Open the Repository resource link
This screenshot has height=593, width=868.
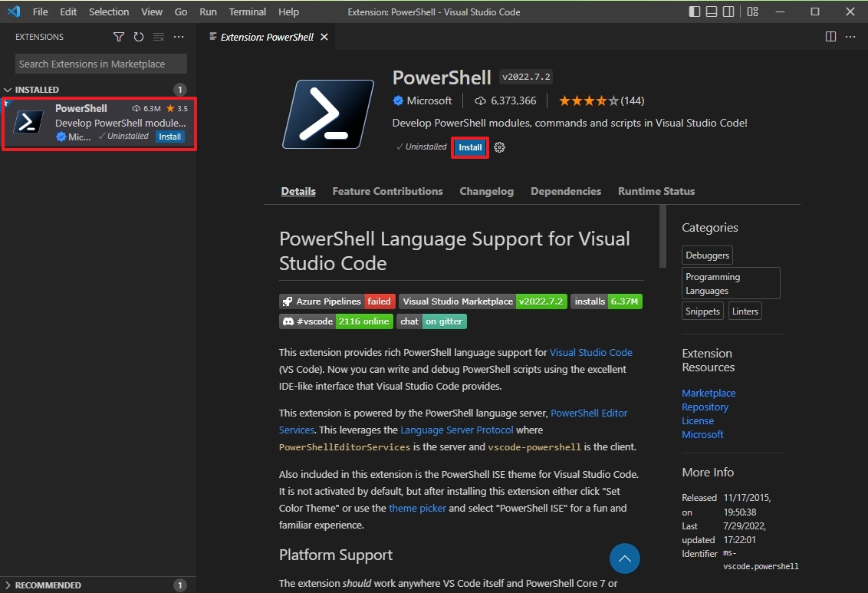[705, 407]
